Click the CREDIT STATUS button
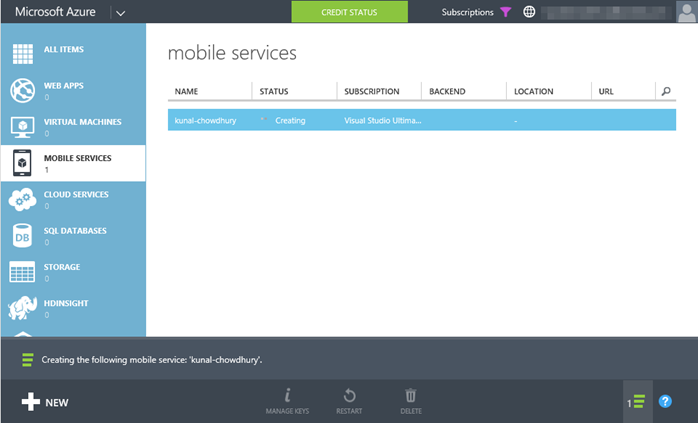 click(x=349, y=12)
